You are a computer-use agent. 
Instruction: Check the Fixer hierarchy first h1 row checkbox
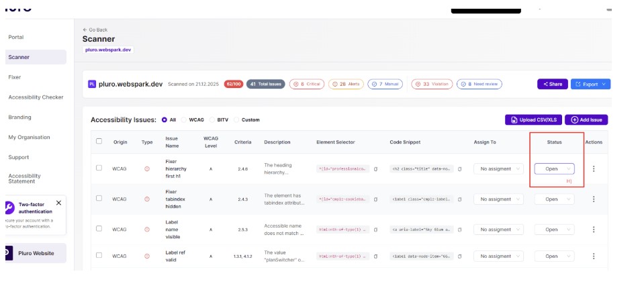tap(99, 169)
